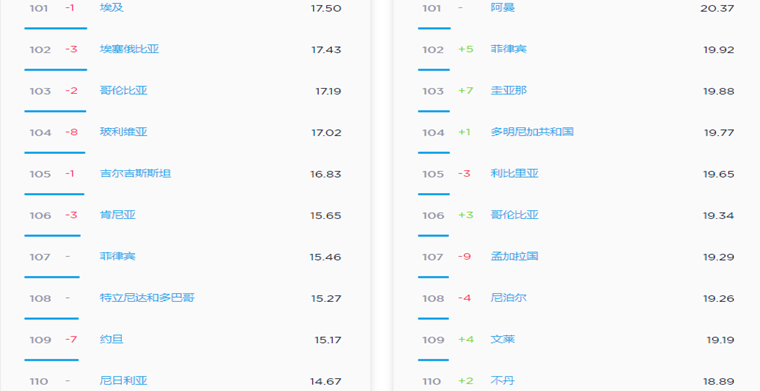
Task: Select the score value 17.19
Action: tap(328, 91)
